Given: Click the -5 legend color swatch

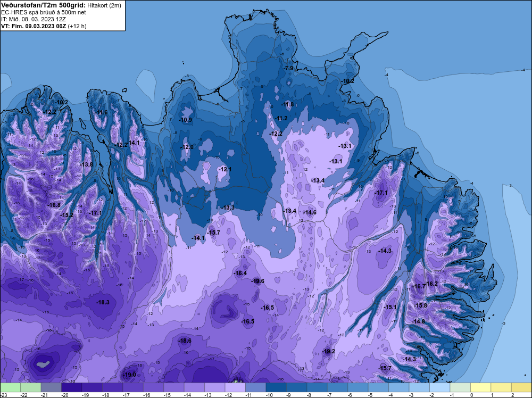Looking at the screenshot, I should [x=378, y=387].
